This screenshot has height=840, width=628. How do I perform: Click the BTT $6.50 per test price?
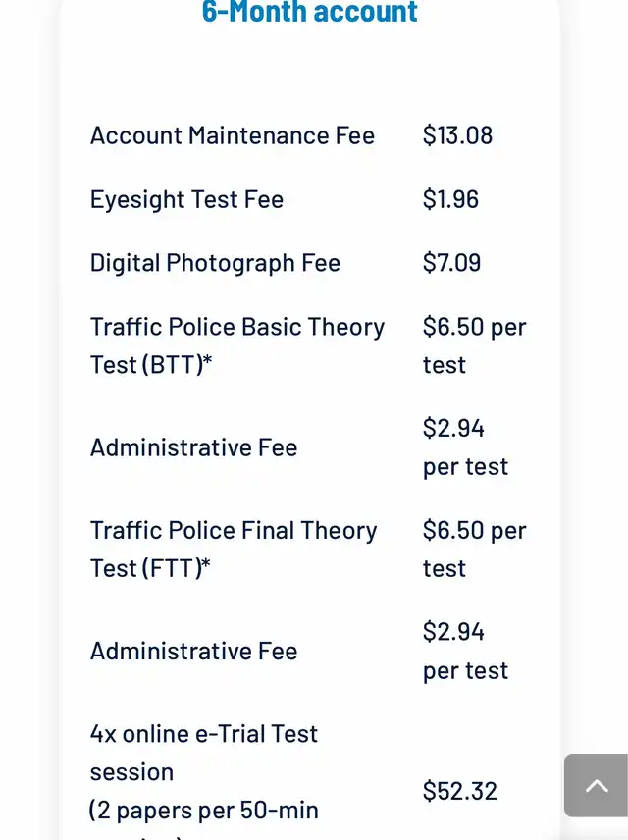click(x=475, y=345)
